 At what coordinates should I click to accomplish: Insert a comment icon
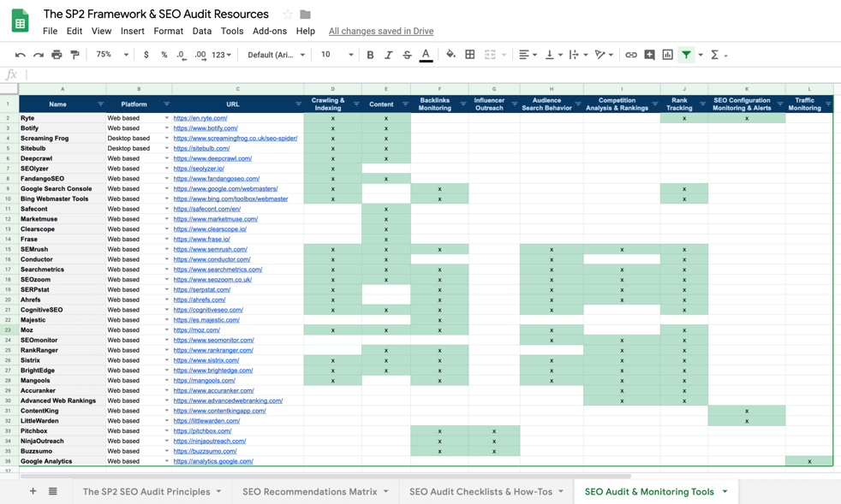(649, 55)
